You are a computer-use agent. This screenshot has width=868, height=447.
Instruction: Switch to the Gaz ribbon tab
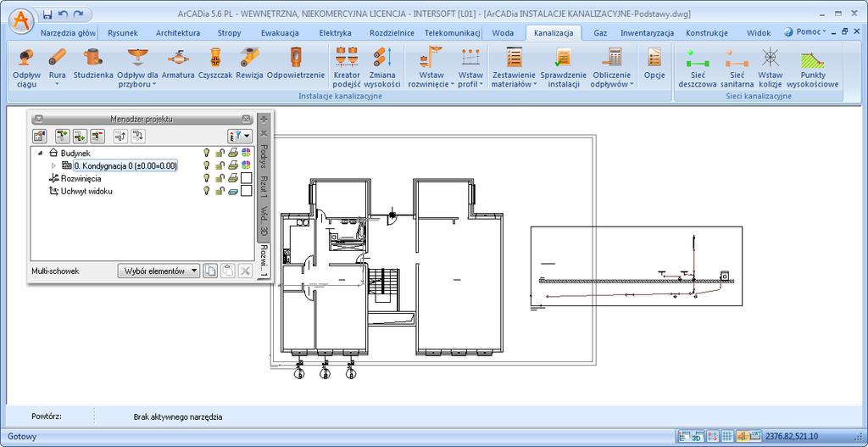tap(600, 33)
